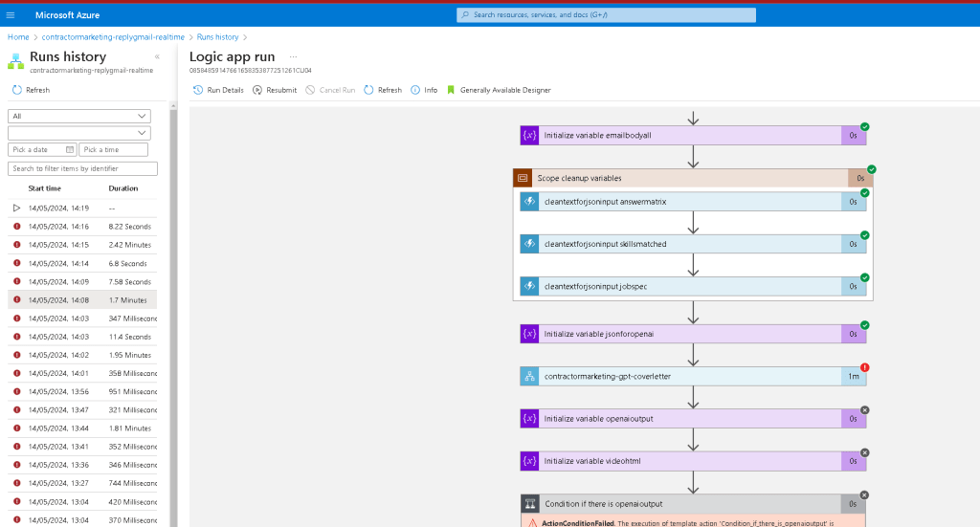Click the Cancel Run icon
This screenshot has width=980, height=527.
[310, 90]
